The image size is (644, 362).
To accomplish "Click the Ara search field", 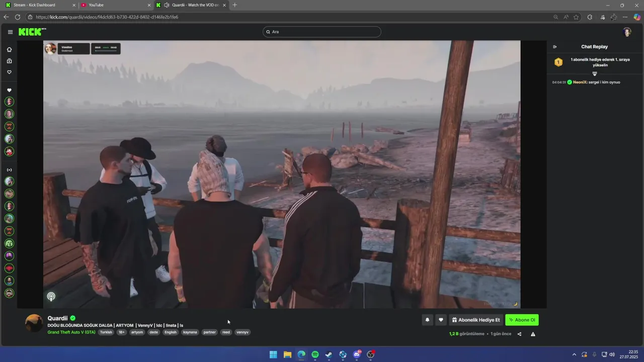I will point(322,32).
